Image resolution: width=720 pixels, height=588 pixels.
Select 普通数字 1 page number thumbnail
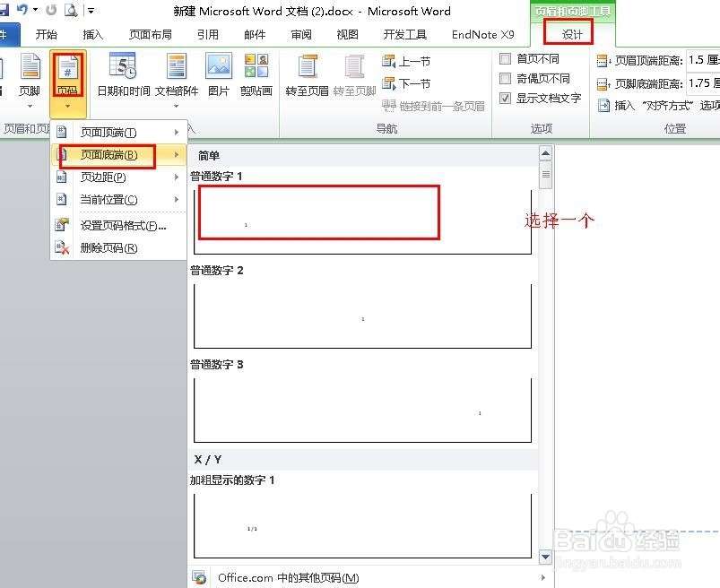coord(362,221)
